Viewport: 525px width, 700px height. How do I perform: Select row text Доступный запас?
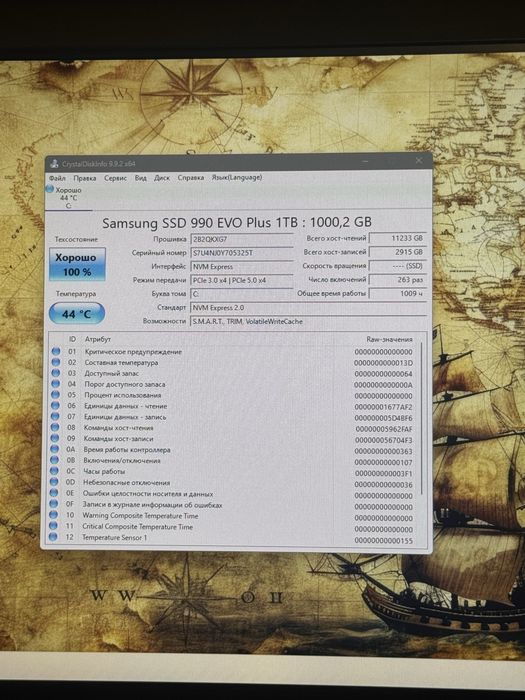pos(111,373)
